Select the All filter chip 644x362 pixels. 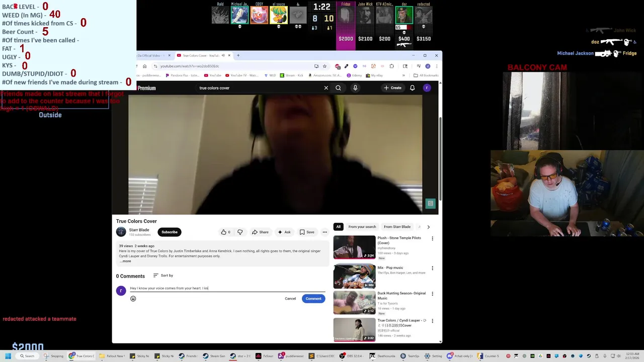point(339,227)
